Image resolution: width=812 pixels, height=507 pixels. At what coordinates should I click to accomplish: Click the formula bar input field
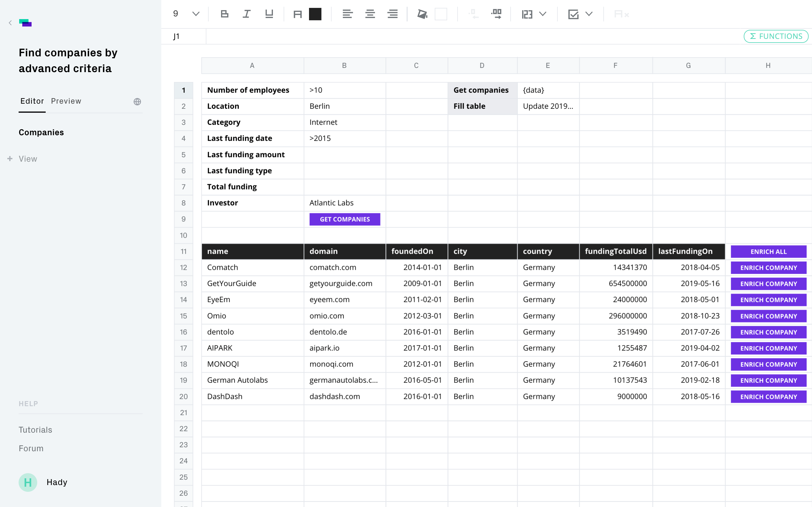[x=470, y=36]
